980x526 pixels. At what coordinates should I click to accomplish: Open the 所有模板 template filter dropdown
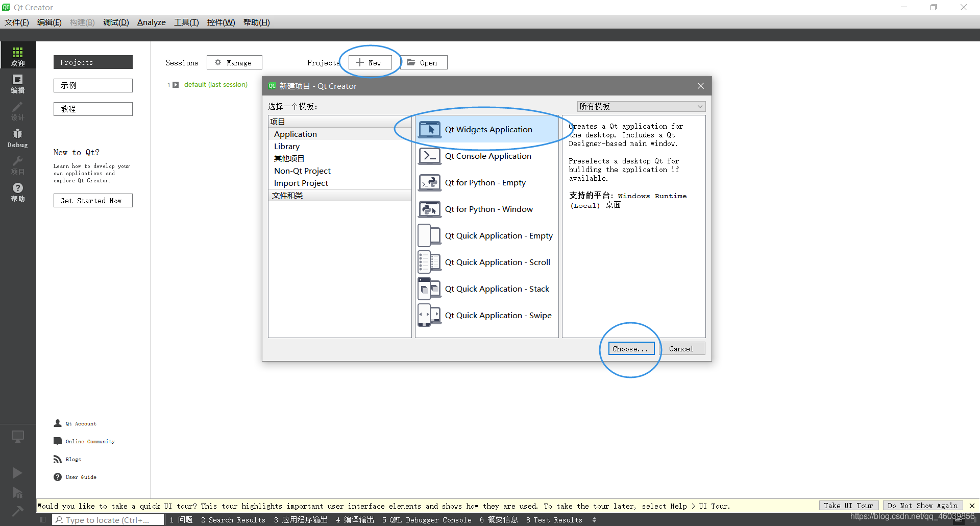coord(641,106)
